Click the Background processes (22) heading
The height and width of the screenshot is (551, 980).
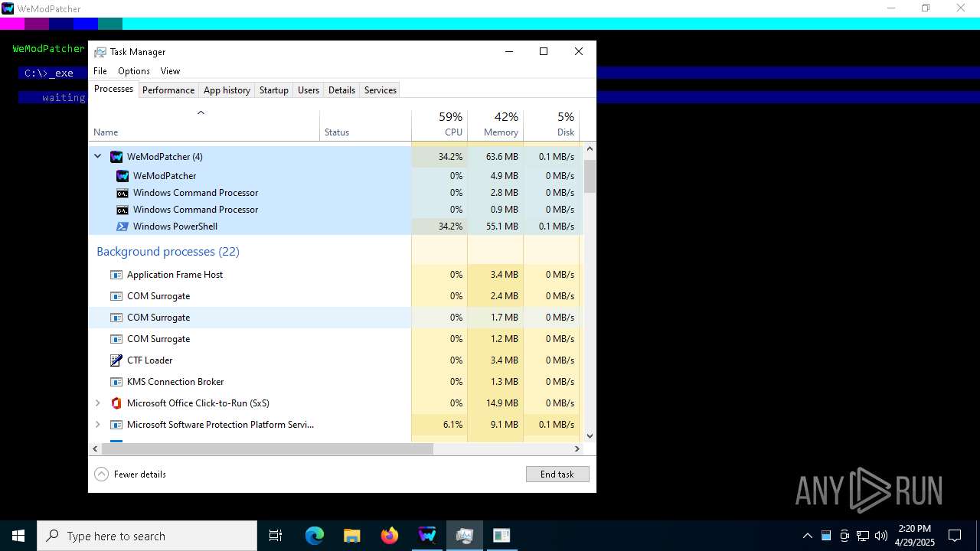[x=168, y=252]
